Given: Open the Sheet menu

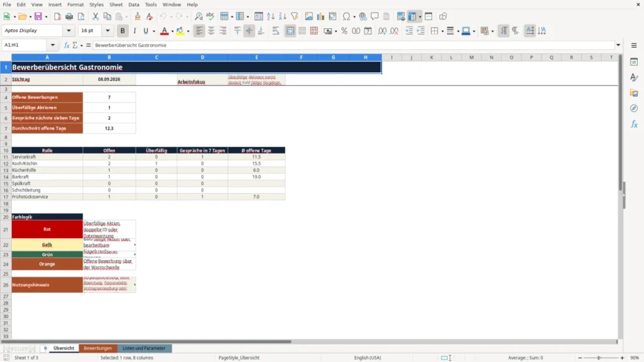Looking at the screenshot, I should pos(116,4).
